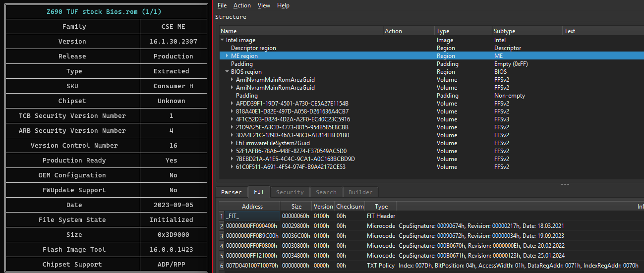Select the FIT tab
644x273 pixels.
(259, 192)
